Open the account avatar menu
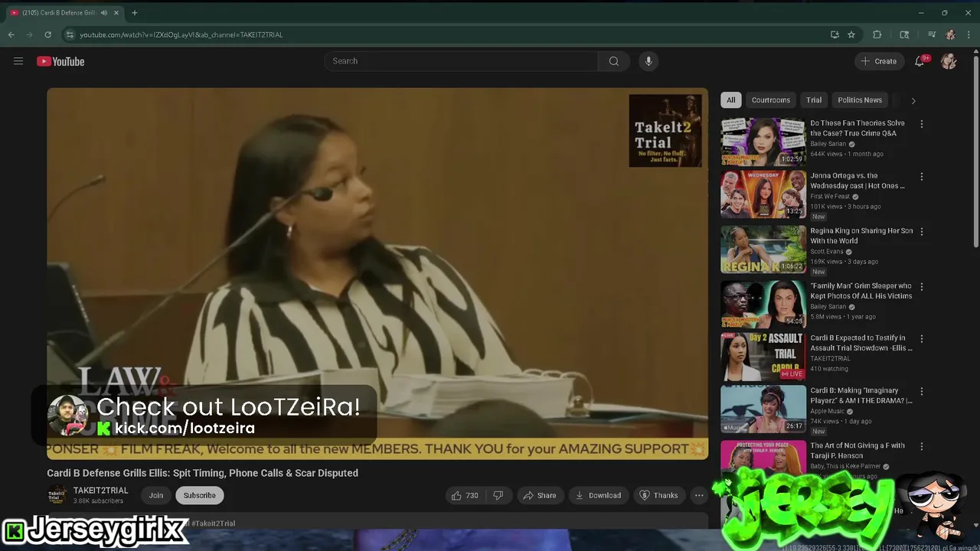 pyautogui.click(x=949, y=61)
